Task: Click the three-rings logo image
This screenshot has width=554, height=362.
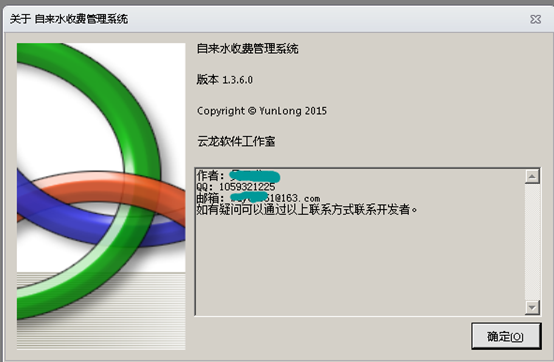Action: tap(101, 196)
